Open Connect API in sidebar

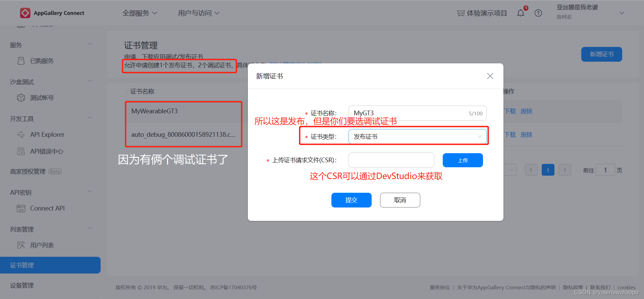[x=47, y=208]
